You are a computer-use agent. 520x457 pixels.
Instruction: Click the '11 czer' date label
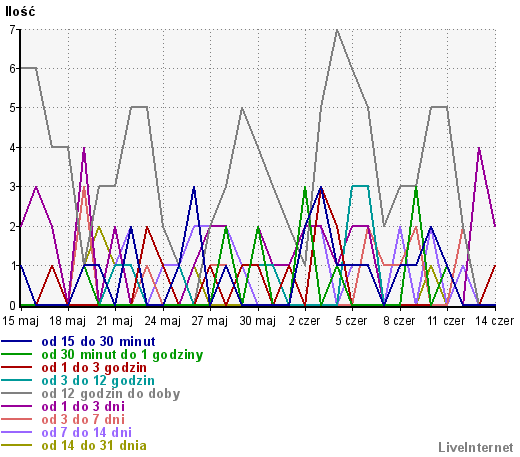pos(446,321)
